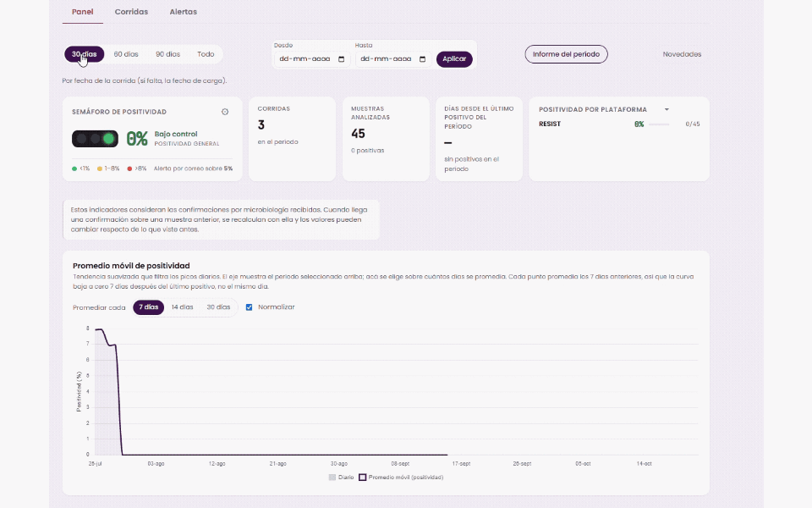
Task: Click the 03-ago axis label
Action: pyautogui.click(x=156, y=464)
